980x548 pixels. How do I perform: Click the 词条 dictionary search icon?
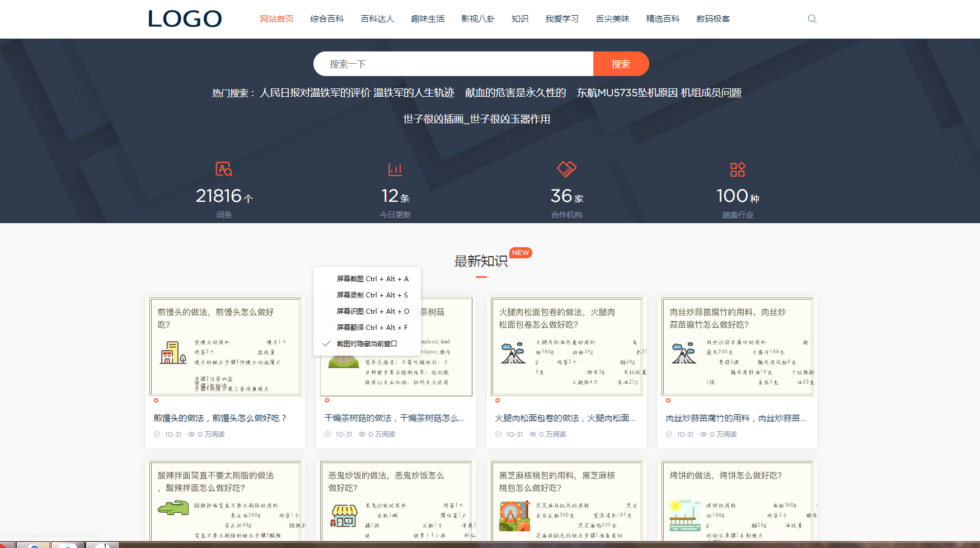point(224,169)
